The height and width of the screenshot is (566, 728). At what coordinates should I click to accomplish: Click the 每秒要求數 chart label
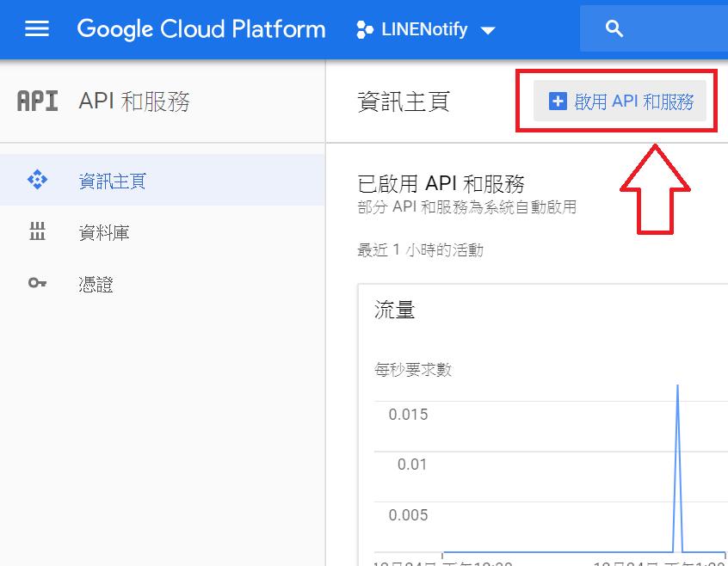point(413,370)
